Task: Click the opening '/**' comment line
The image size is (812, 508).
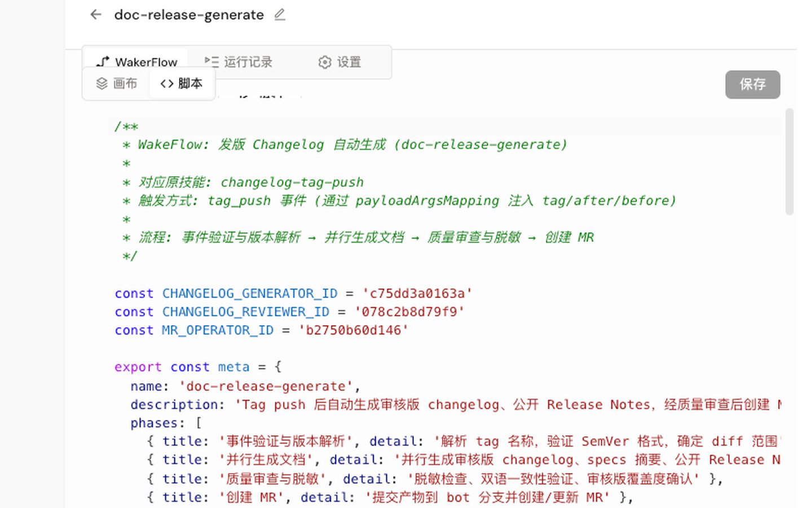Action: (126, 126)
